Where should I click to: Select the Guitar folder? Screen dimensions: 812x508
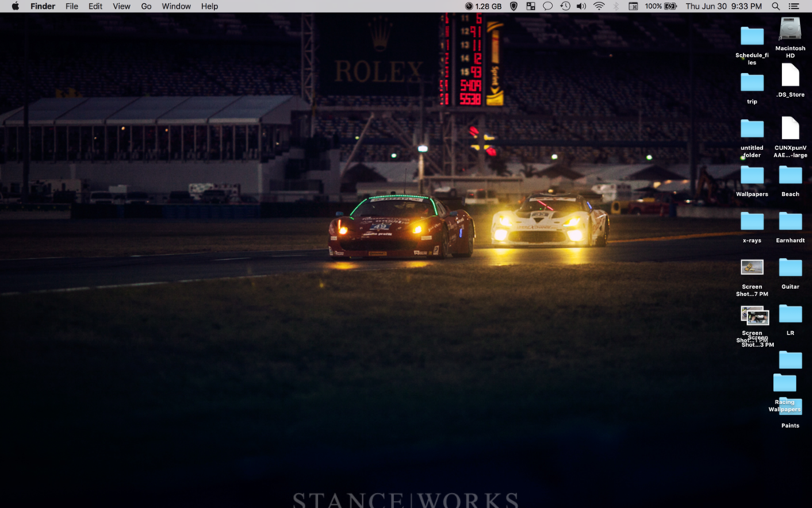790,267
